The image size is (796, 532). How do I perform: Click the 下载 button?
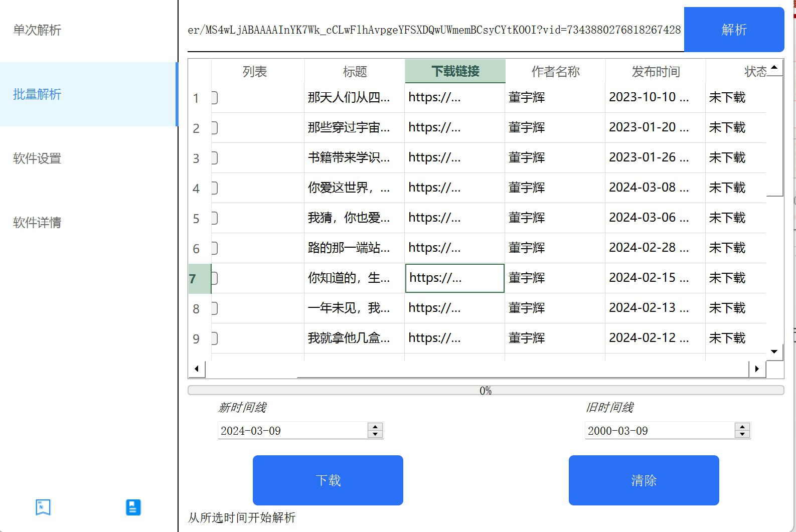328,480
